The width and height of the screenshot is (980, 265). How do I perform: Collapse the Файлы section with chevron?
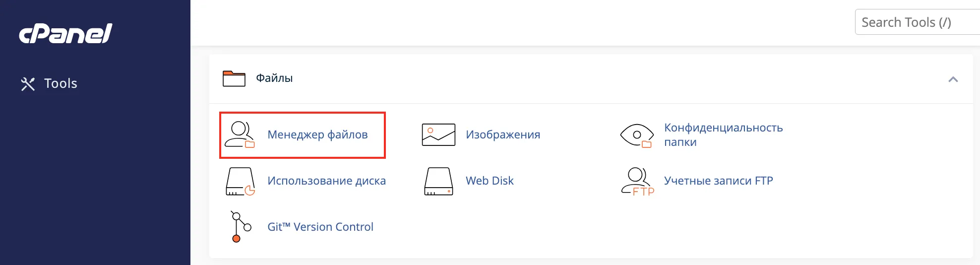coord(953,79)
